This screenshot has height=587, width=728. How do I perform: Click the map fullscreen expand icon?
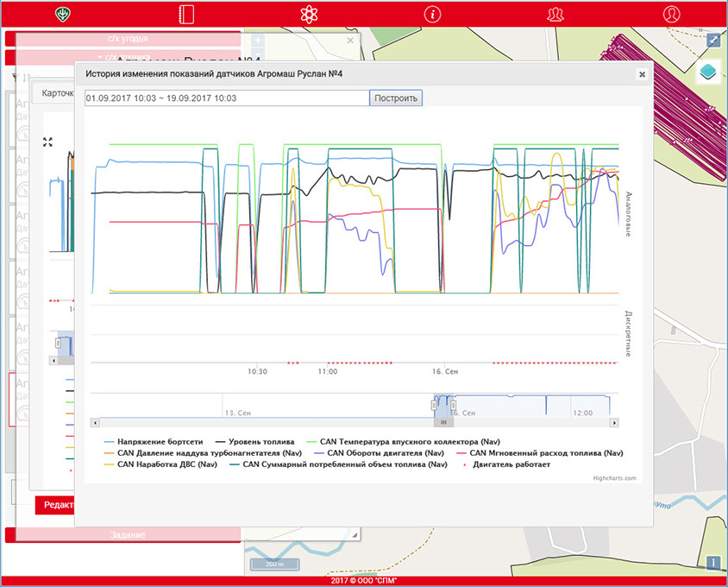tap(712, 41)
